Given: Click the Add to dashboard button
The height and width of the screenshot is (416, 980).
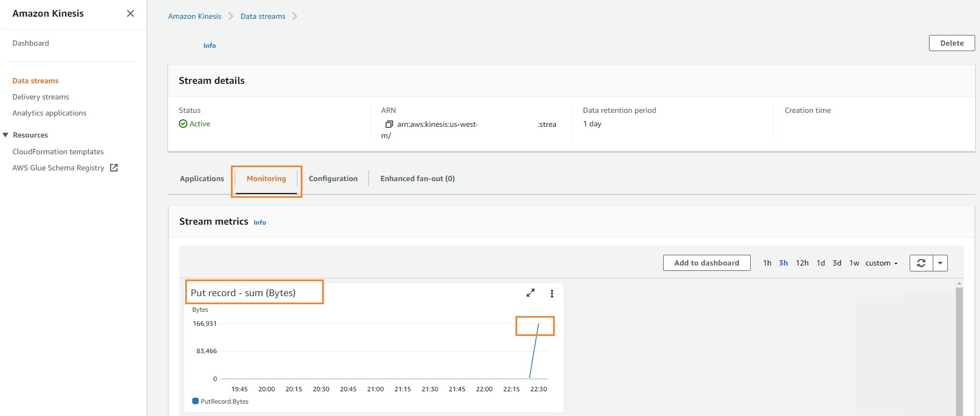Looking at the screenshot, I should (x=707, y=263).
